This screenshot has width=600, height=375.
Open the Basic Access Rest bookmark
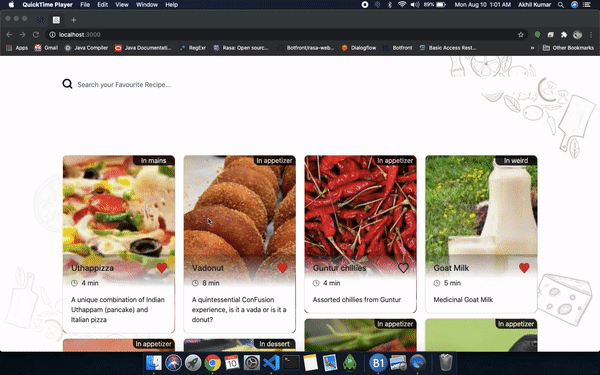(x=448, y=48)
